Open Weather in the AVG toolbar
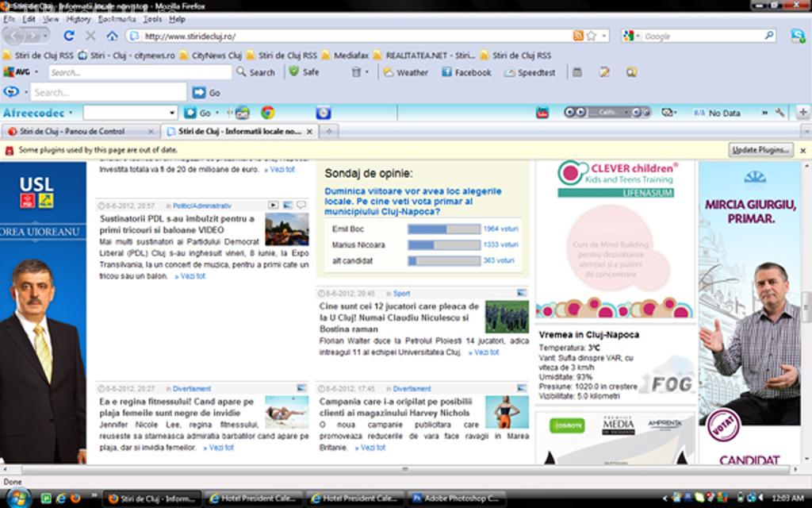812x508 pixels. (x=405, y=72)
